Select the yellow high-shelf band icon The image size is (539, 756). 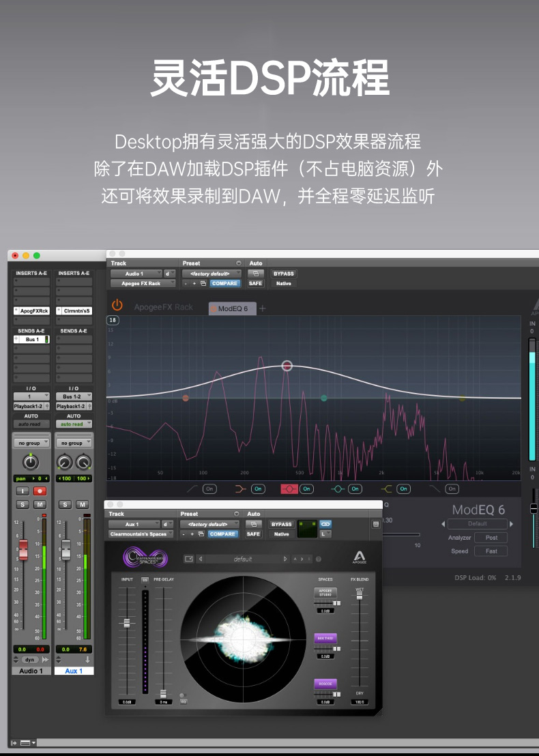click(x=386, y=489)
